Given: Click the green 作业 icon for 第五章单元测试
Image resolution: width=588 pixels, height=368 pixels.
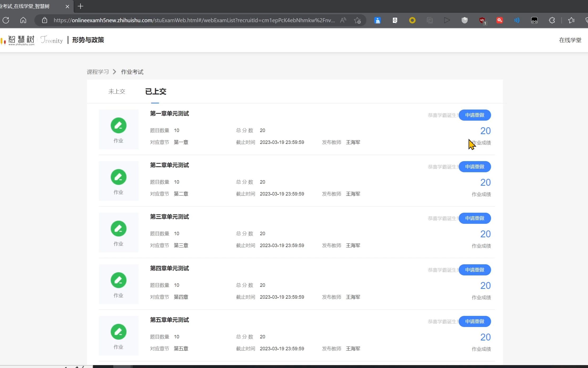Looking at the screenshot, I should [x=118, y=332].
